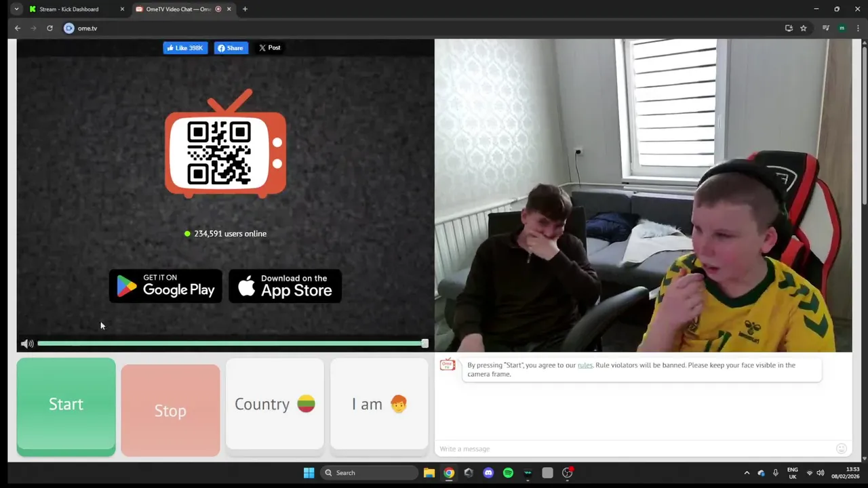This screenshot has height=488, width=868.
Task: Go back in browser history
Action: pos(18,28)
